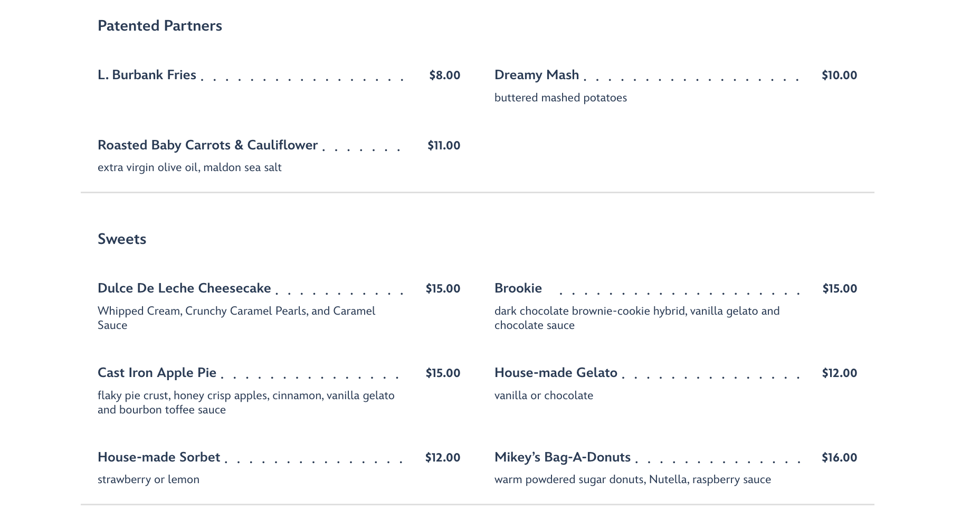The width and height of the screenshot is (980, 518).
Task: Click the $11.00 price for roasted carrots
Action: pyautogui.click(x=444, y=145)
